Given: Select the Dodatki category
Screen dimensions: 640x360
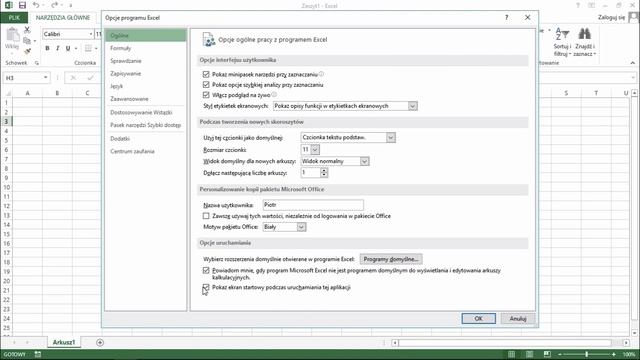Looking at the screenshot, I should pos(145,139).
